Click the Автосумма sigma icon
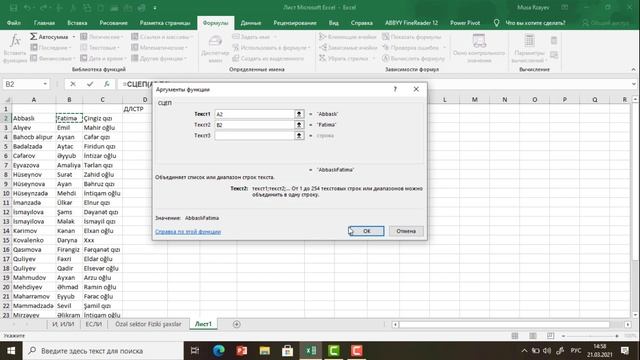This screenshot has height=360, width=640. click(33, 37)
